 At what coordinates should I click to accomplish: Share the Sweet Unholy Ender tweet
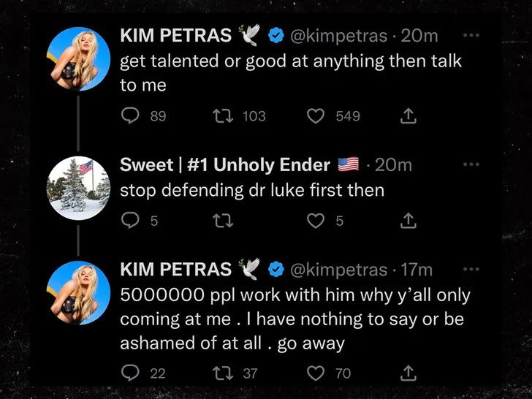click(408, 220)
